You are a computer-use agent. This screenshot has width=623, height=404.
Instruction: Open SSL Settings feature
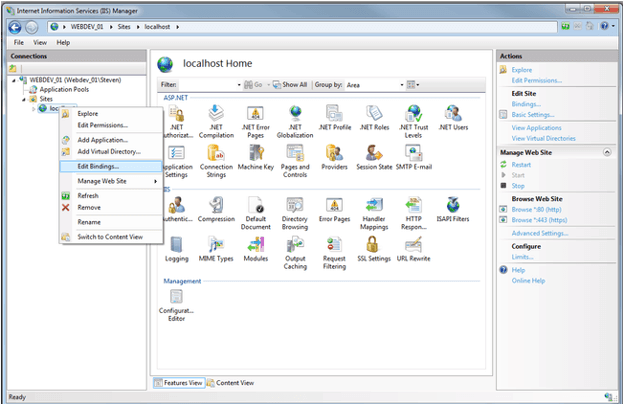374,249
